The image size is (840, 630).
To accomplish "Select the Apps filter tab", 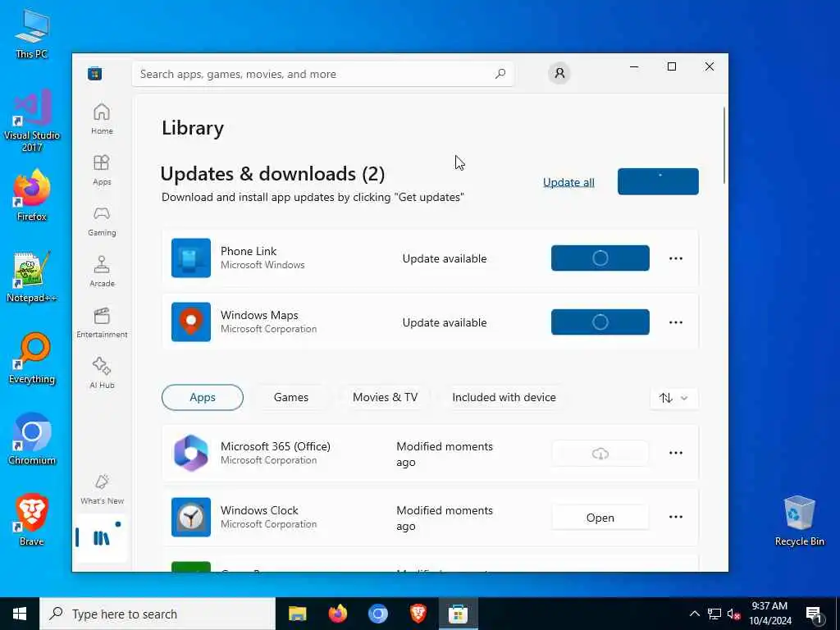I will [203, 398].
